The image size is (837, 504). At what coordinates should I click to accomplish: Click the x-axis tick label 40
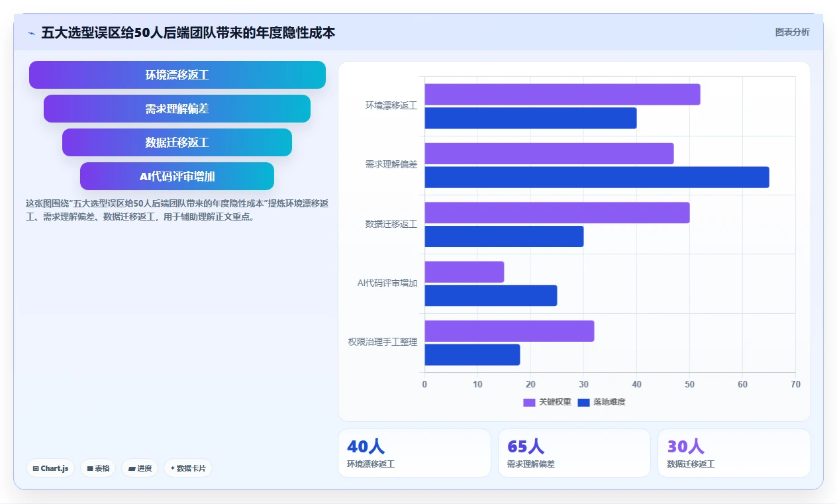point(636,384)
